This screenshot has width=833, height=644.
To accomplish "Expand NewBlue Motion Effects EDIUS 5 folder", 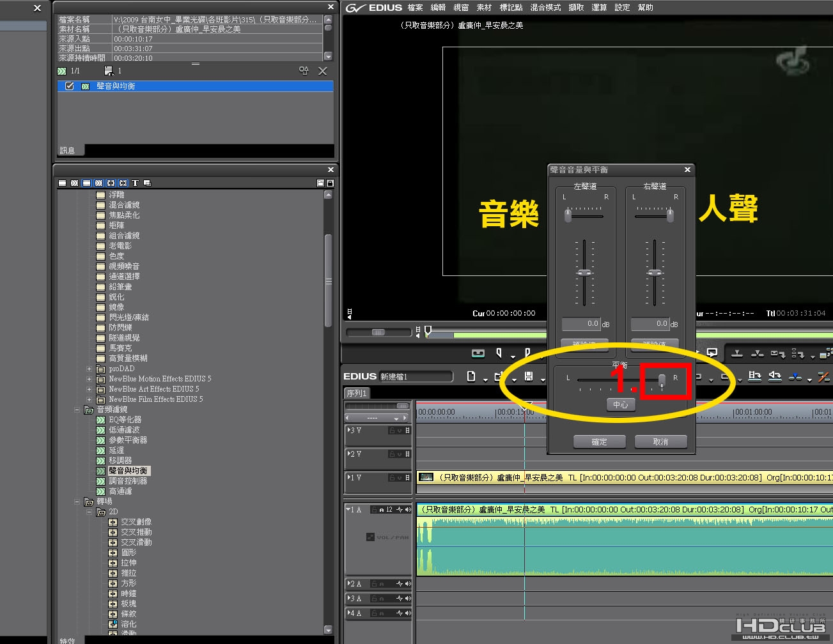I will [89, 379].
